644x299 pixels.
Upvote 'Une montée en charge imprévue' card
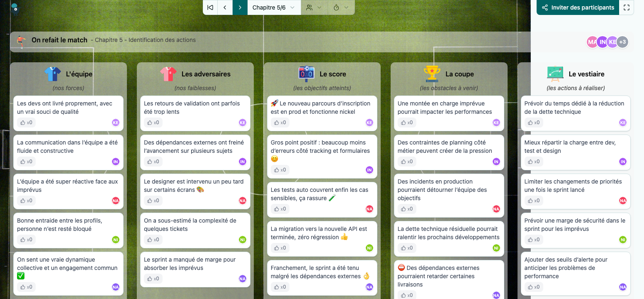[x=406, y=123]
